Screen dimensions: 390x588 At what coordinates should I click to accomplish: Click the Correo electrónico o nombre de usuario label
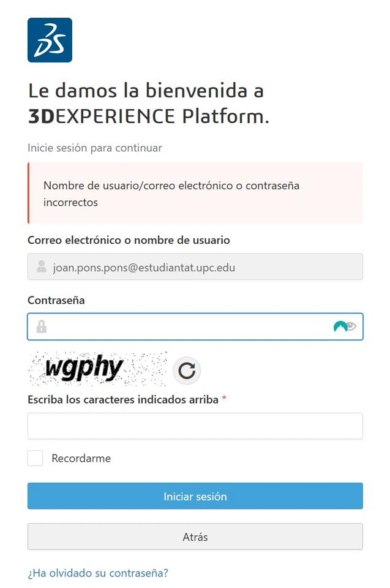pyautogui.click(x=129, y=240)
